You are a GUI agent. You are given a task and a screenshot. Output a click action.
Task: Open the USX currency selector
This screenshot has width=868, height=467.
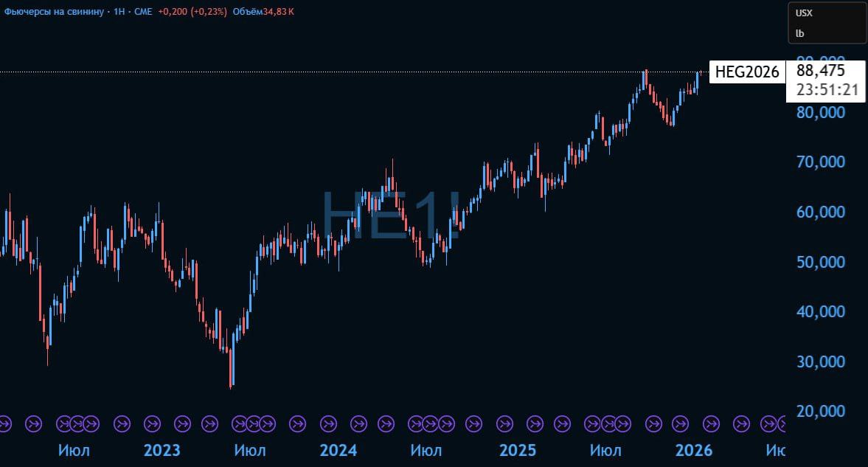(x=802, y=13)
